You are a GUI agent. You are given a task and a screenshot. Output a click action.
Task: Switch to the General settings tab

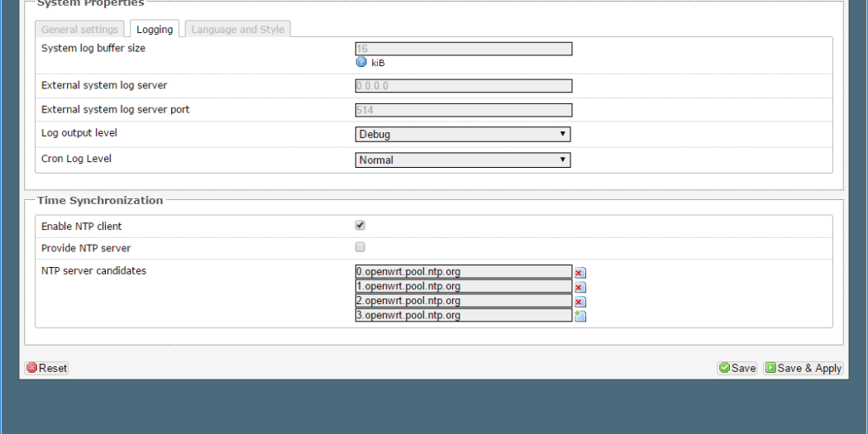[79, 30]
